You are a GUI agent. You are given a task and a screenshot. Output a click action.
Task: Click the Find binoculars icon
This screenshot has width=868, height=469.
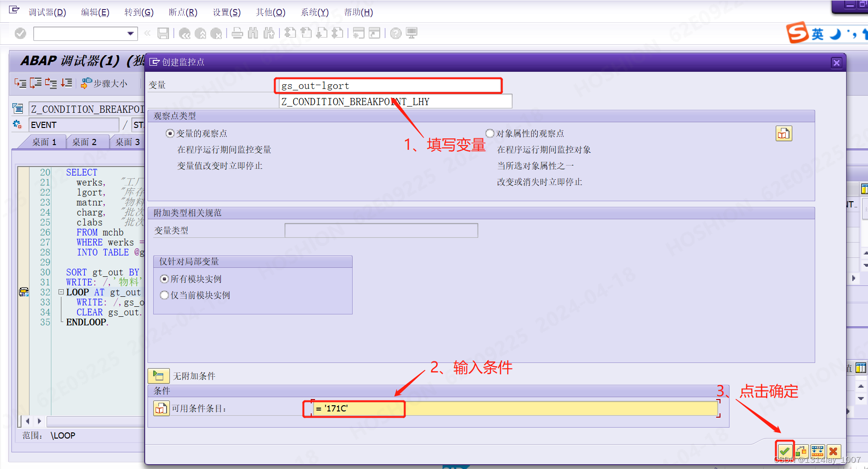(x=253, y=33)
